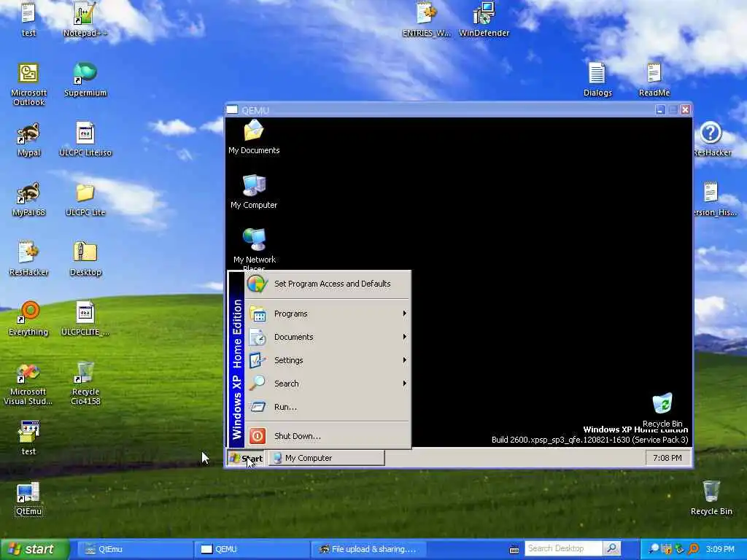
Task: Click the security shield tray icon
Action: pyautogui.click(x=667, y=549)
